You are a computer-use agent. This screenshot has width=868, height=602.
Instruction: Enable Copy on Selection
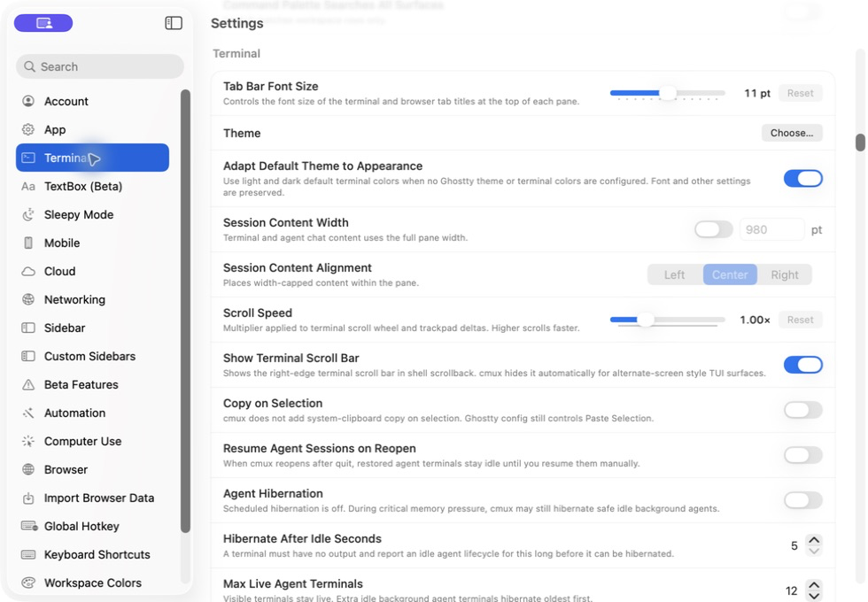(x=802, y=410)
